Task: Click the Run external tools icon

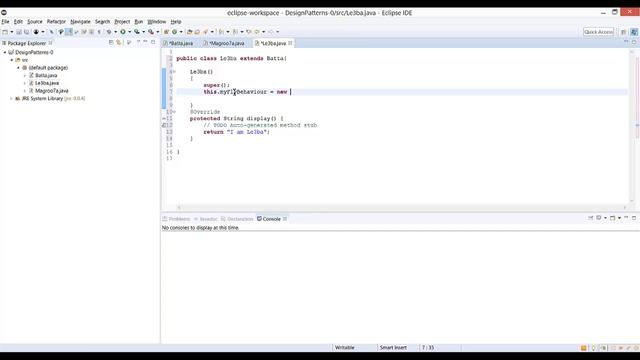Action: point(151,32)
